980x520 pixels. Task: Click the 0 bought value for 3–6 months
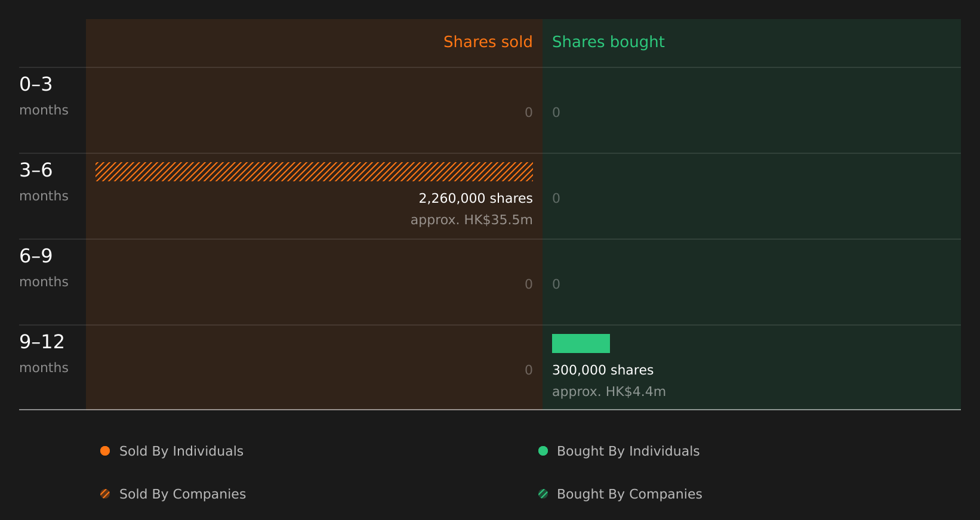[556, 198]
